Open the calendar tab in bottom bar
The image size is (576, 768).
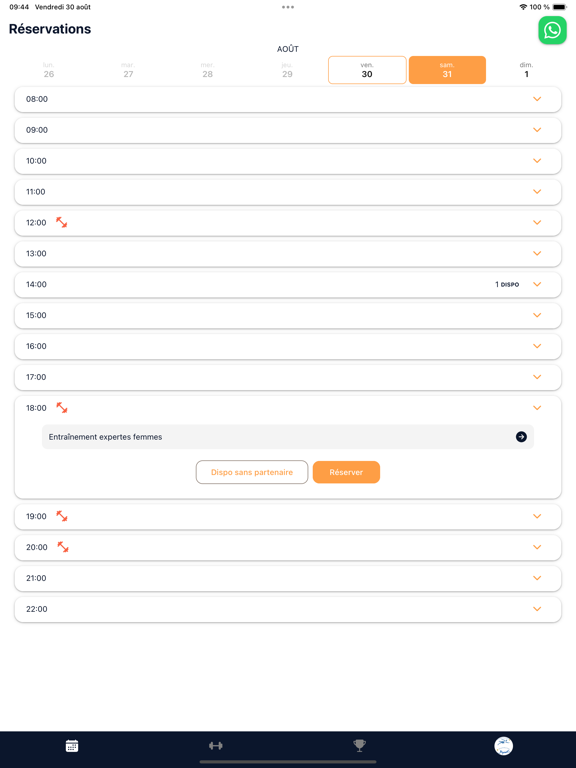(x=72, y=745)
